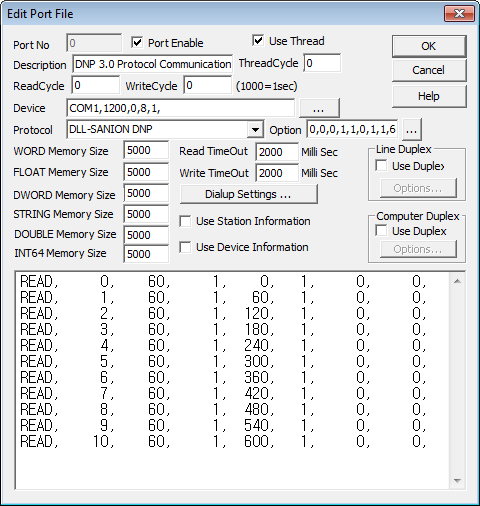Check Use Duplex under Computer Duplex
This screenshot has height=506, width=480.
click(381, 231)
